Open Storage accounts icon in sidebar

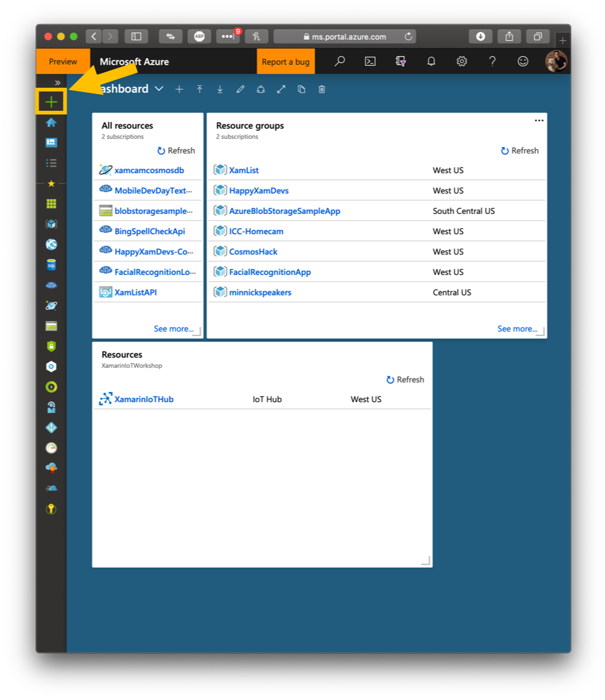pos(51,326)
